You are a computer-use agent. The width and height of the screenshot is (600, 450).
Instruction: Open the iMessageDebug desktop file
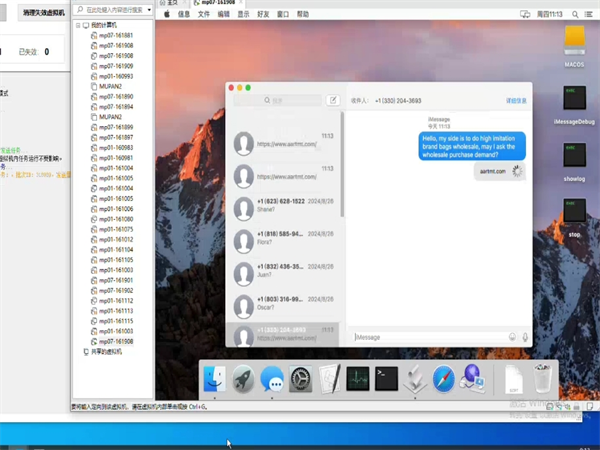coord(573,102)
